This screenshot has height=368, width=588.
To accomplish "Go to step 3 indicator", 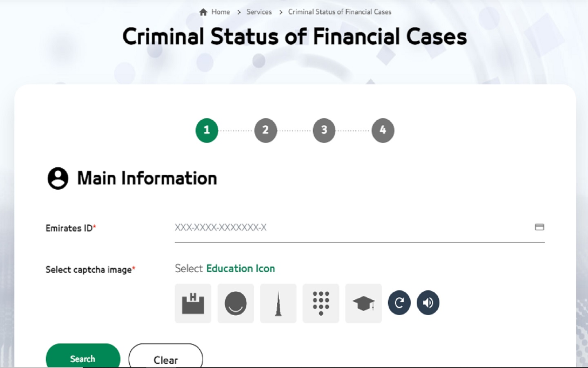I will 324,130.
